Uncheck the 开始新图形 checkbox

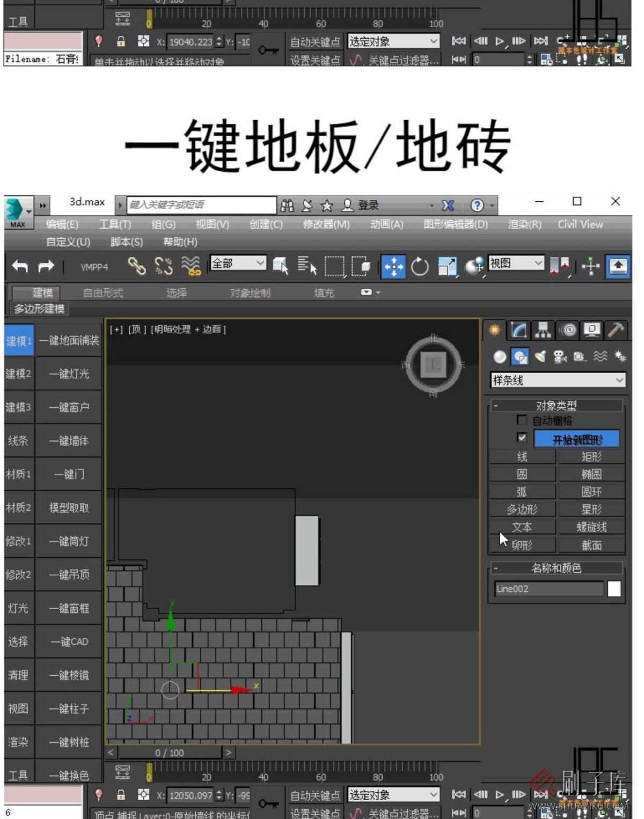click(521, 438)
